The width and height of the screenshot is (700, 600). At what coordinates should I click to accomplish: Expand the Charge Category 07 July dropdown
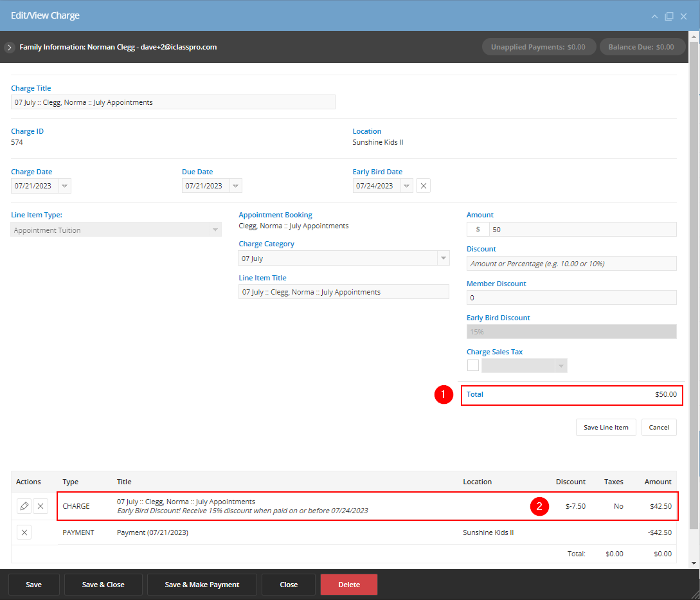[x=444, y=259]
